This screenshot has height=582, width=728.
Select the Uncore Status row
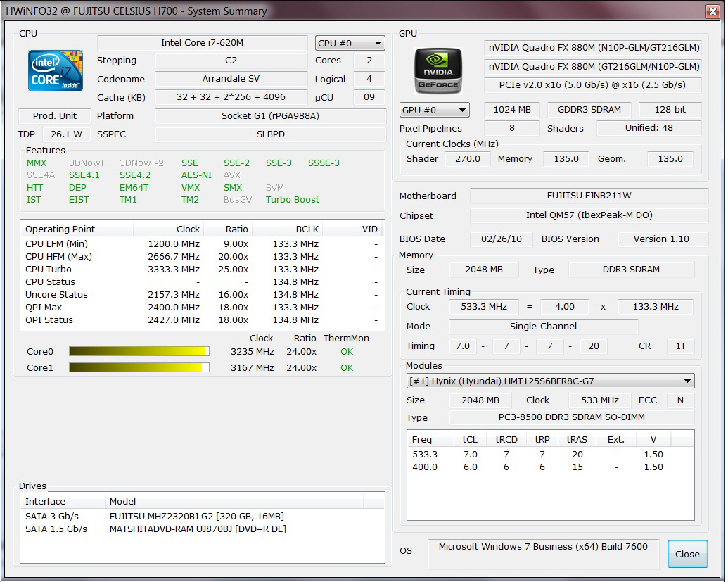click(203, 295)
